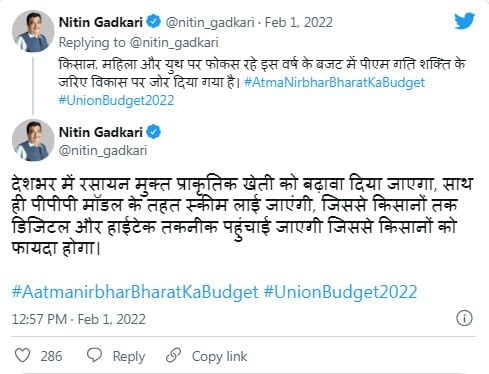
Task: Click verified badge on top tweet
Action: pos(154,22)
